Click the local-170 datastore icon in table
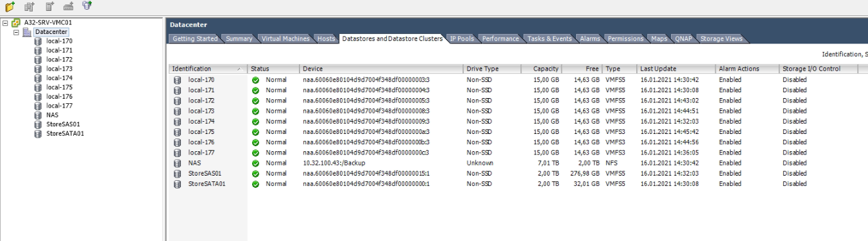Image resolution: width=868 pixels, height=241 pixels. [x=178, y=79]
